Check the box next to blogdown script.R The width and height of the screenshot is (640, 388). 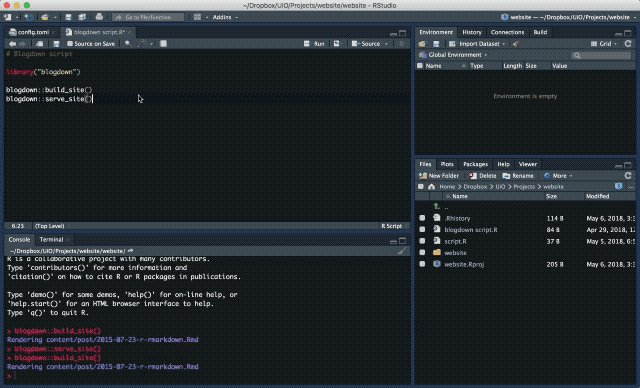point(422,230)
